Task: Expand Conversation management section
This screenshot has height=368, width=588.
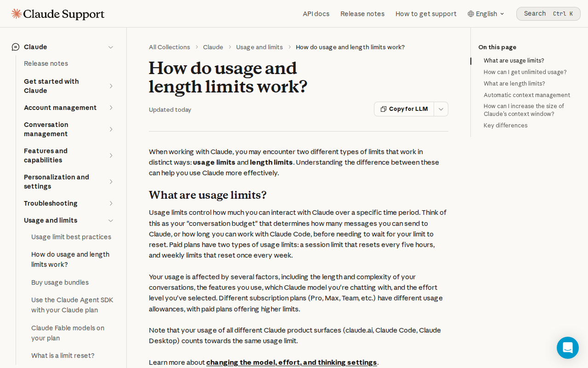Action: coord(111,129)
